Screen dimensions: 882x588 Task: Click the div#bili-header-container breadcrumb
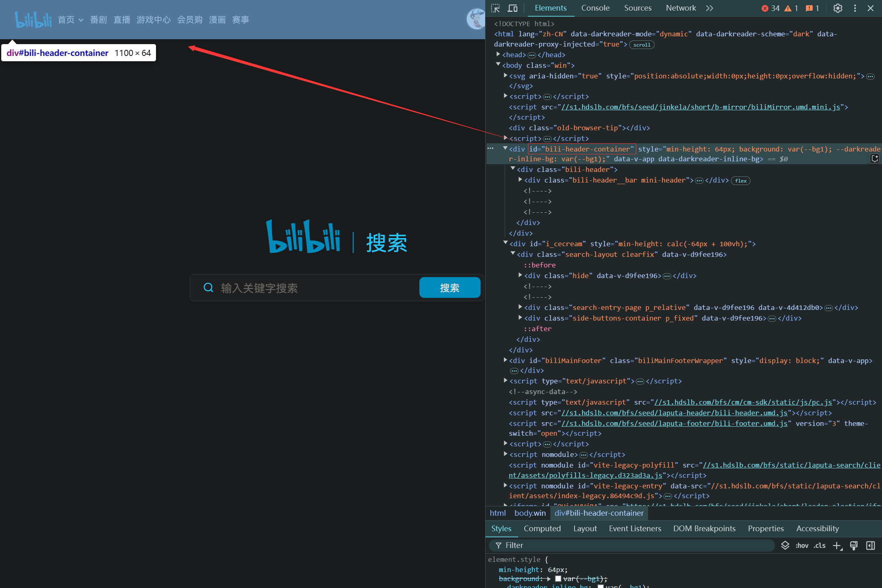[x=599, y=513]
